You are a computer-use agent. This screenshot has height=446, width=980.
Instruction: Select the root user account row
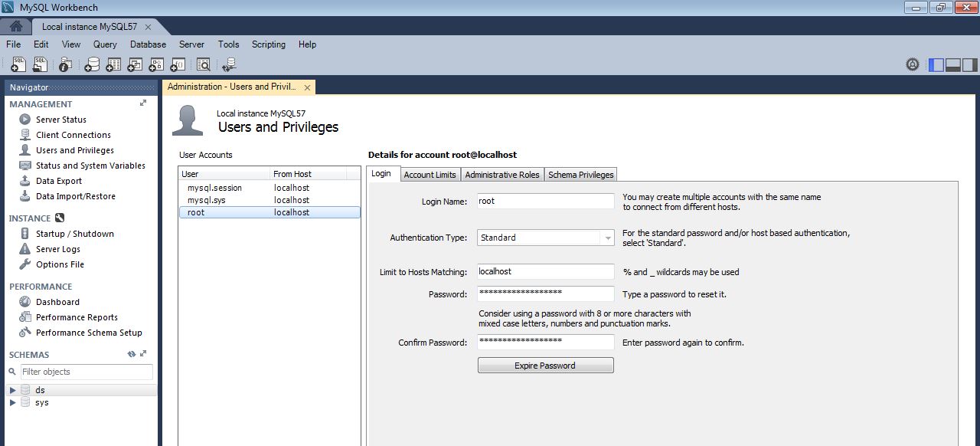tap(269, 212)
